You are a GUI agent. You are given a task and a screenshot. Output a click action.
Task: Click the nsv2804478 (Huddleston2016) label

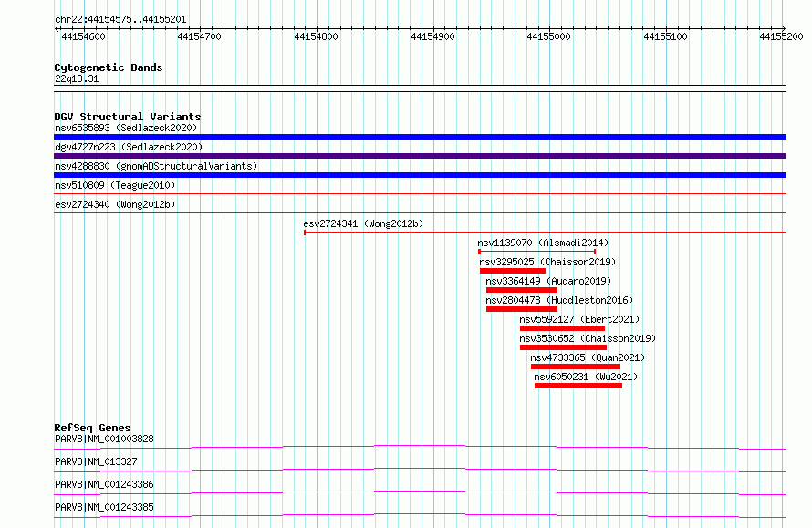pos(559,300)
